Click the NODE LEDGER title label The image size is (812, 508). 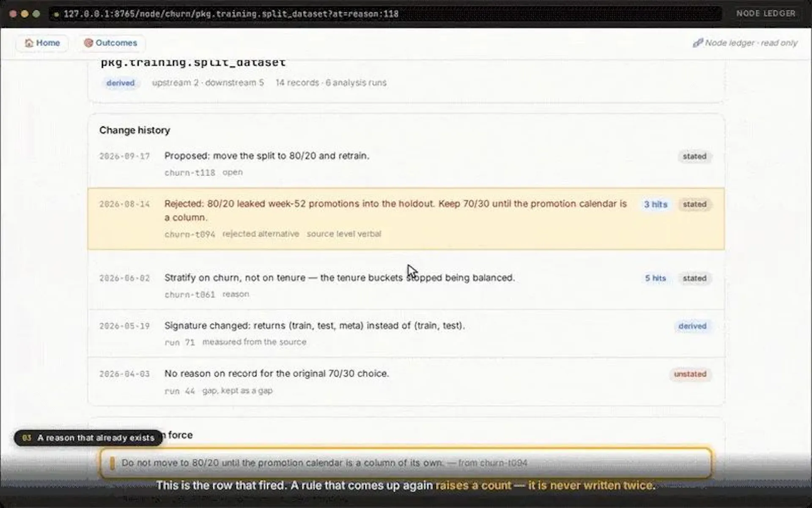tap(766, 14)
